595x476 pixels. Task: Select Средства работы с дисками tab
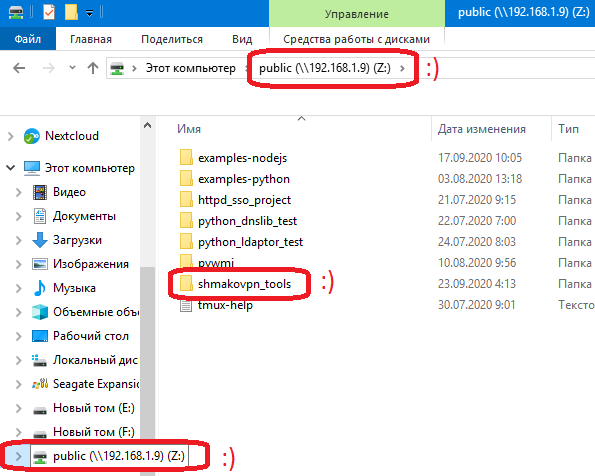click(x=356, y=39)
